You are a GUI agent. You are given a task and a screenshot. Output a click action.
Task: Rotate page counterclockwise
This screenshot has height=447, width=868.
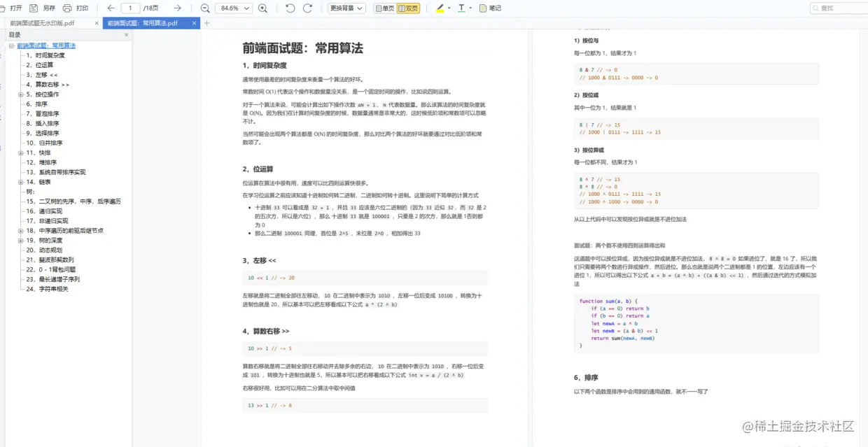click(x=290, y=8)
